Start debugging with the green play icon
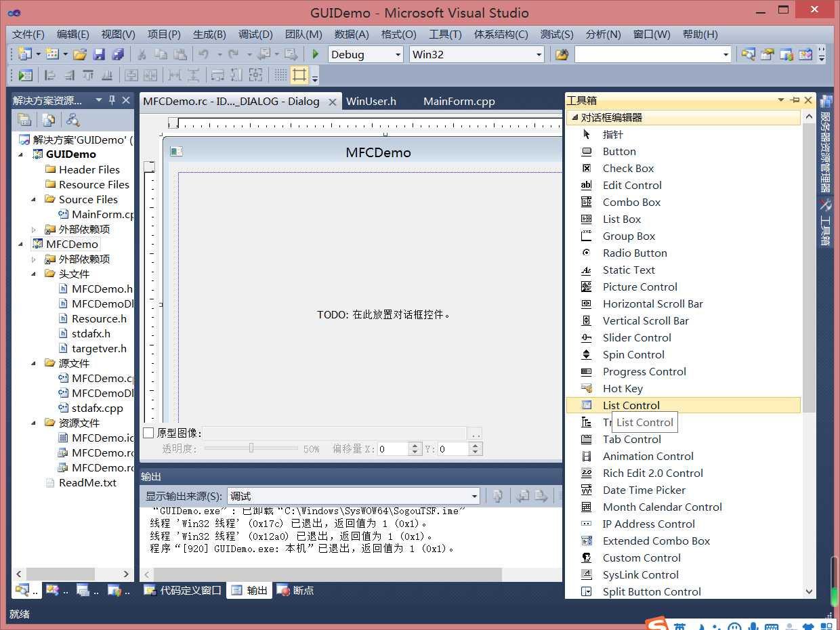This screenshot has height=630, width=840. [316, 54]
